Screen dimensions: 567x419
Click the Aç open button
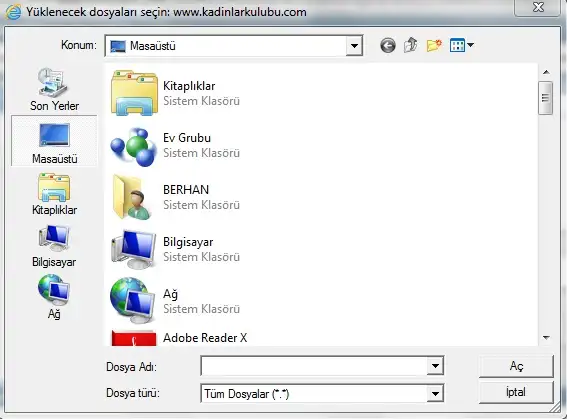pyautogui.click(x=516, y=366)
